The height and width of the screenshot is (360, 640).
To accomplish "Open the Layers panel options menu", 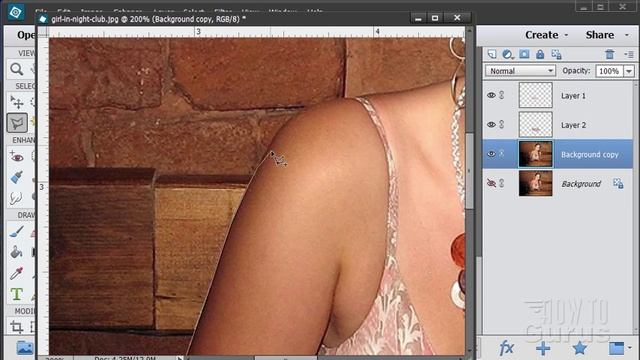I will (x=629, y=54).
